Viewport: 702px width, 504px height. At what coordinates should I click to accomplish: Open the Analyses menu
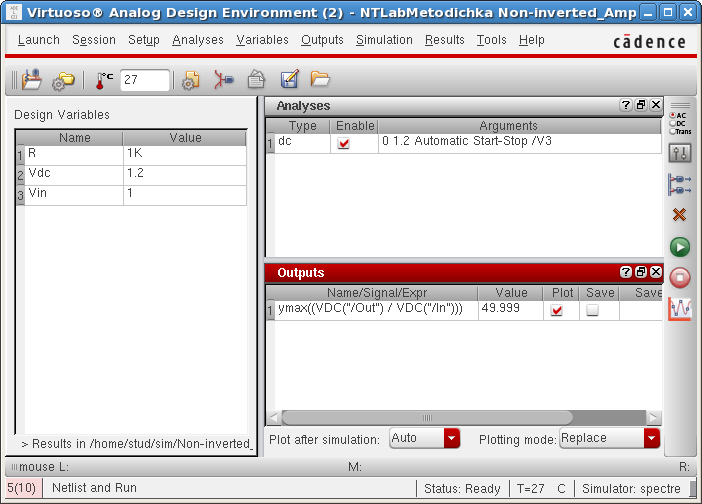point(198,40)
